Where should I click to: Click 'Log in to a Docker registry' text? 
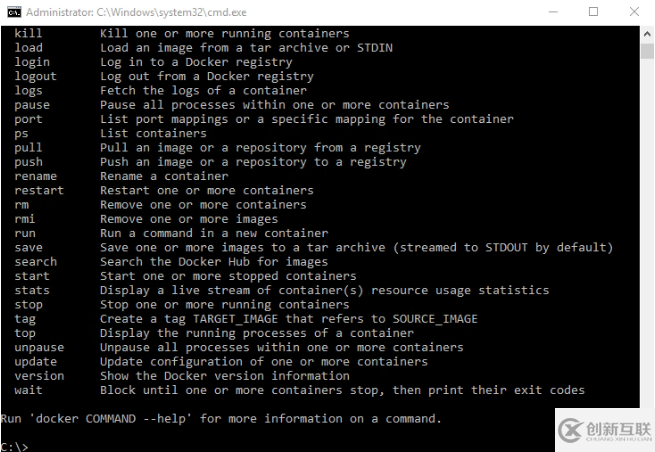coord(196,62)
